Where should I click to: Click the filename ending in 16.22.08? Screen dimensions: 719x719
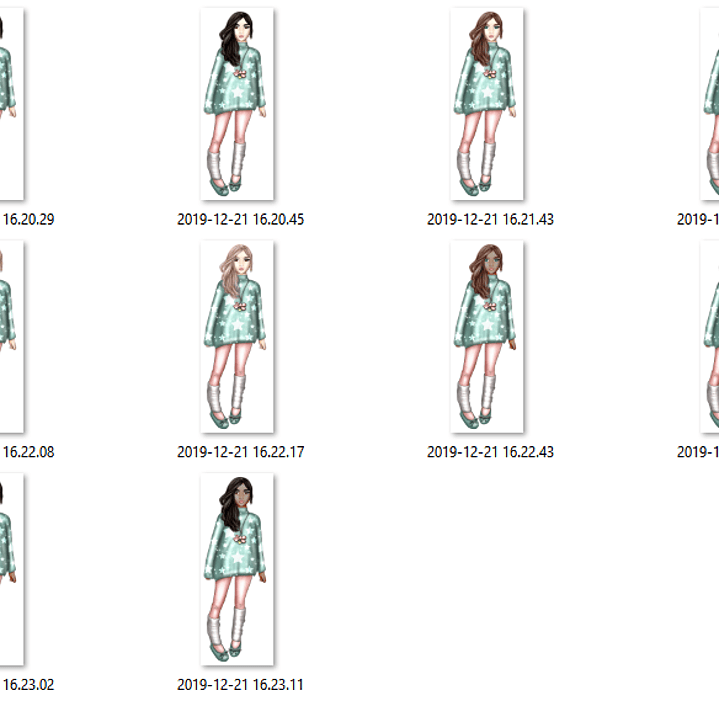pyautogui.click(x=27, y=452)
